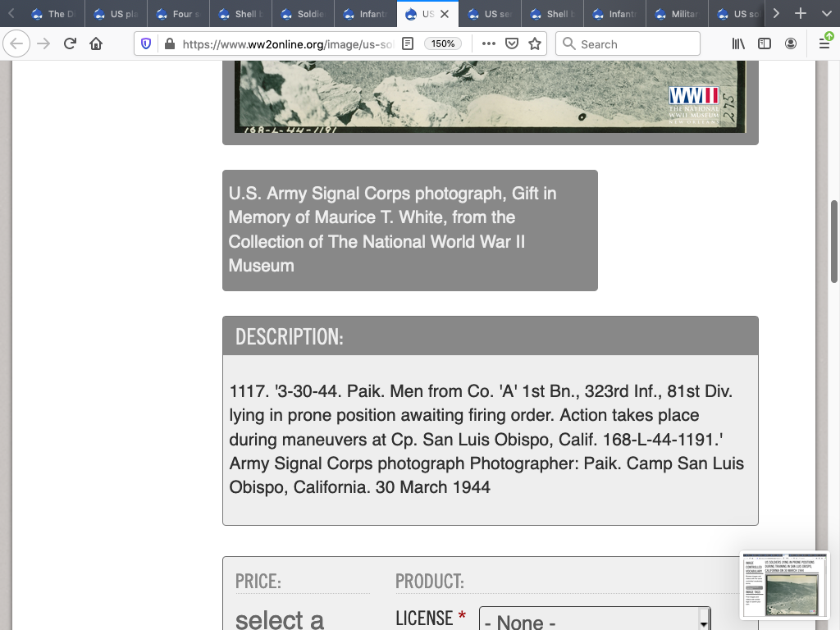Bookmark this page with the star
This screenshot has height=630, width=840.
[535, 44]
